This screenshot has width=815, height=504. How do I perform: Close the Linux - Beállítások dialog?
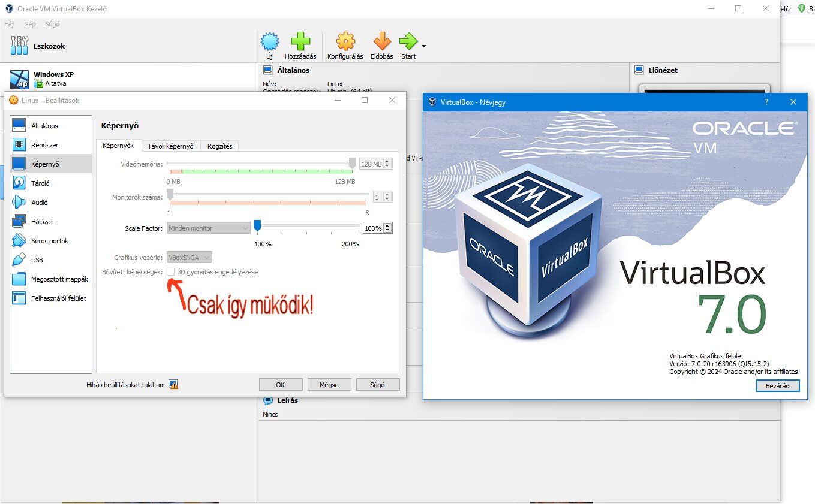(x=392, y=100)
